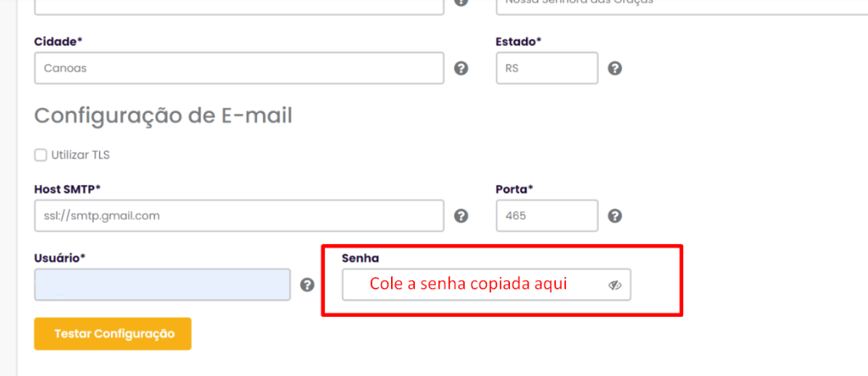Click into the Host SMTP input box
Image resolution: width=868 pixels, height=376 pixels.
(x=239, y=216)
